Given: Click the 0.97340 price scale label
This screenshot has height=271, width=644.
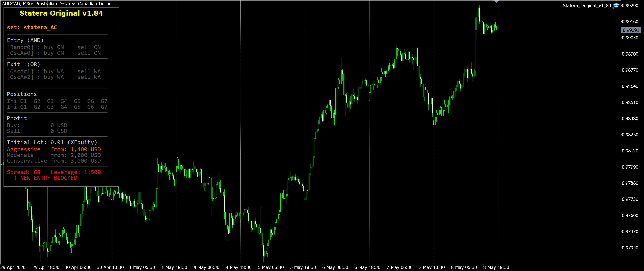Looking at the screenshot, I should (630, 248).
